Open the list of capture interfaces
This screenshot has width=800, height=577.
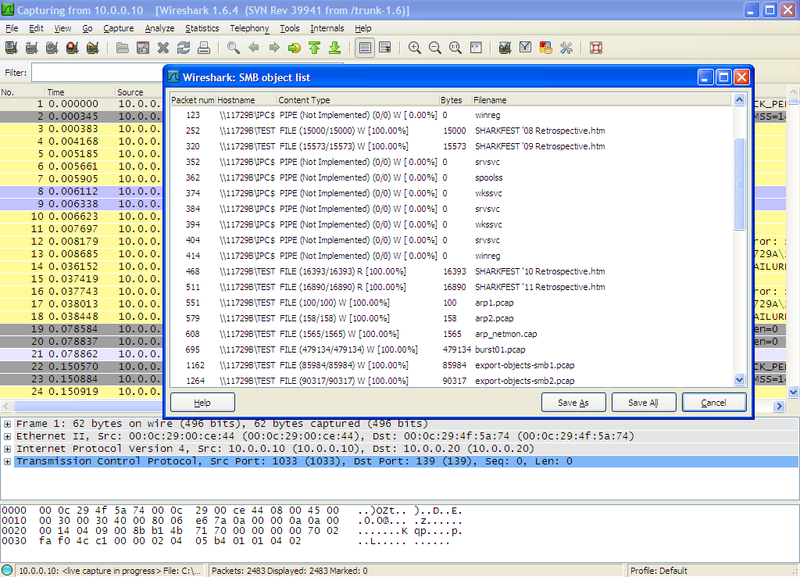(x=11, y=48)
